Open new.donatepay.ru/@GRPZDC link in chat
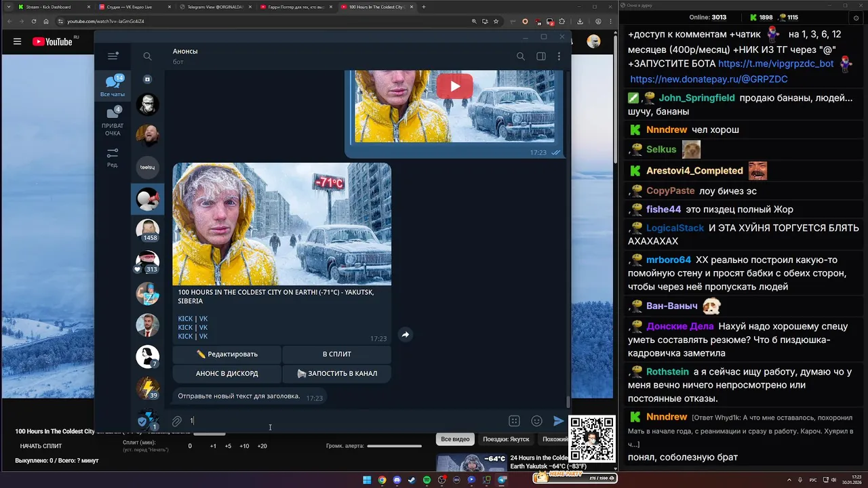Image resolution: width=868 pixels, height=488 pixels. pos(709,79)
